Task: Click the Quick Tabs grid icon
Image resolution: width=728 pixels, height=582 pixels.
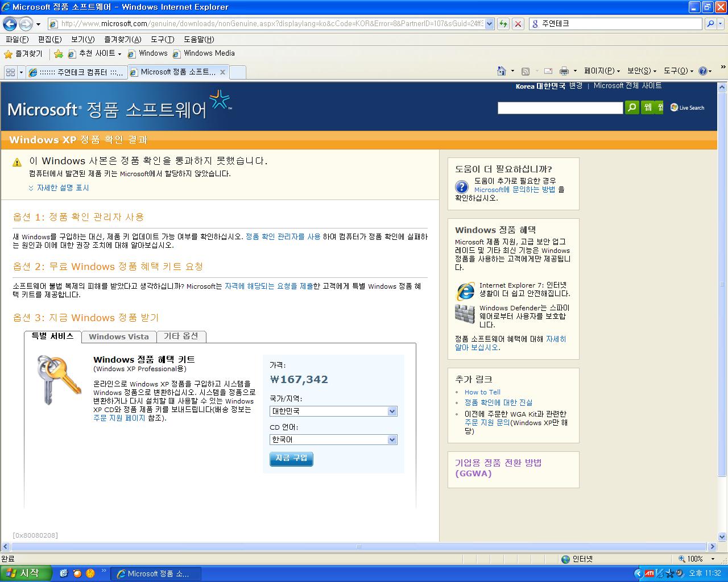Action: [10, 72]
